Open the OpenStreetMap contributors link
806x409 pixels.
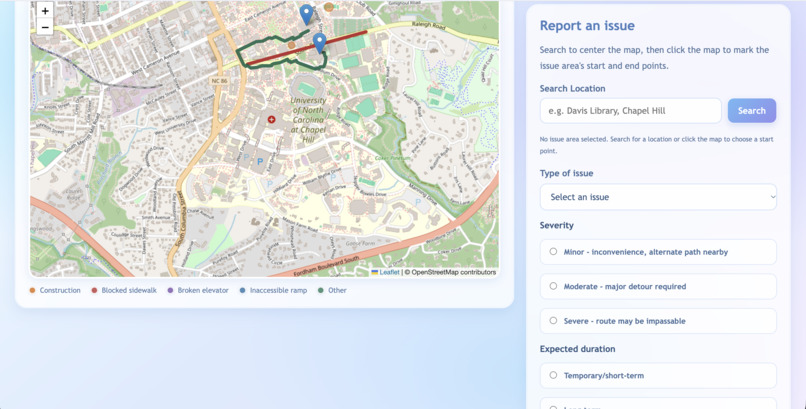[x=454, y=272]
